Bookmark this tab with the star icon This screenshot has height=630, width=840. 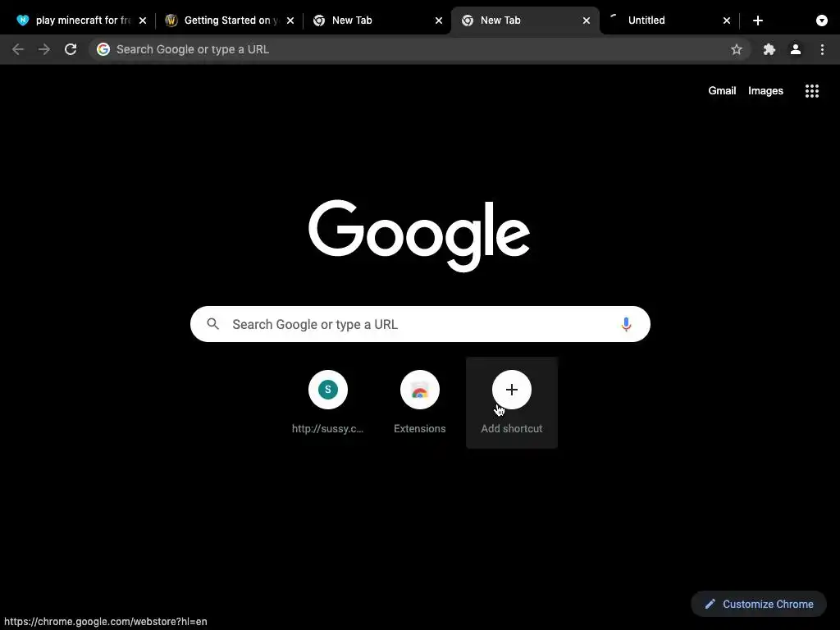737,49
